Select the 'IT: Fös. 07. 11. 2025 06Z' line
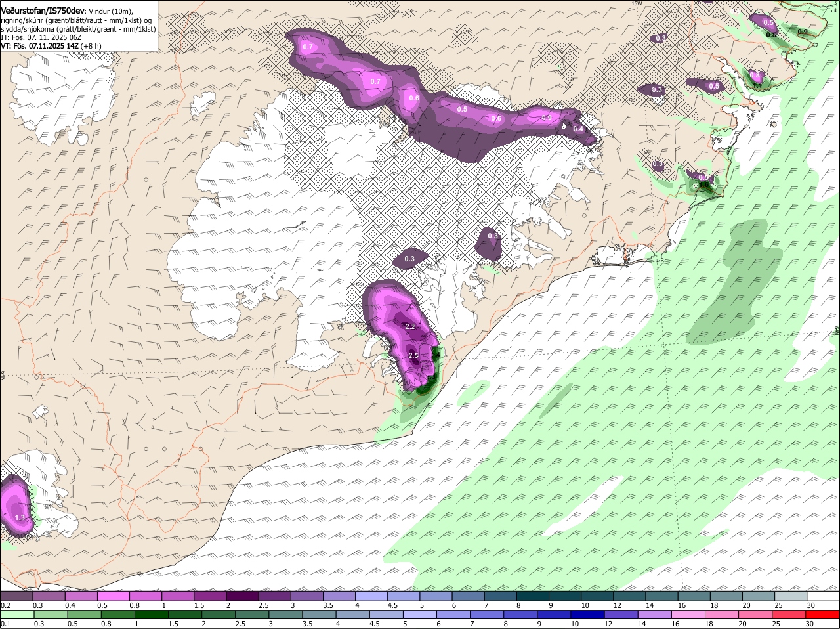This screenshot has width=840, height=629. [x=41, y=37]
